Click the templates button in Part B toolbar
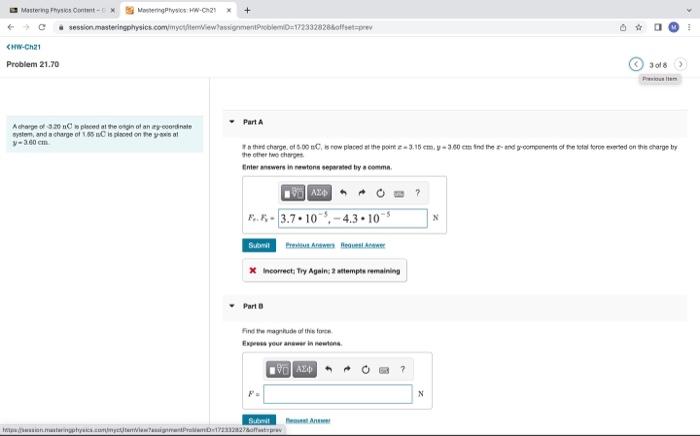 point(278,370)
